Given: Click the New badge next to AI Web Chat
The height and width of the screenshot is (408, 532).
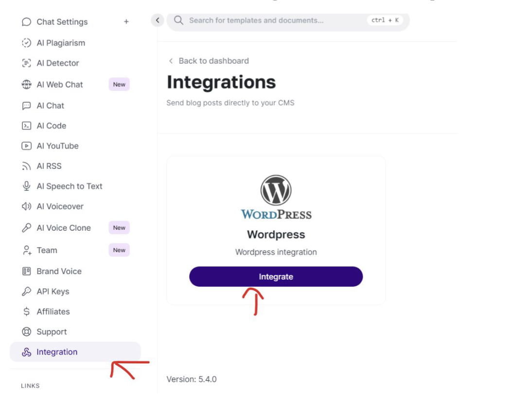Looking at the screenshot, I should [x=119, y=84].
